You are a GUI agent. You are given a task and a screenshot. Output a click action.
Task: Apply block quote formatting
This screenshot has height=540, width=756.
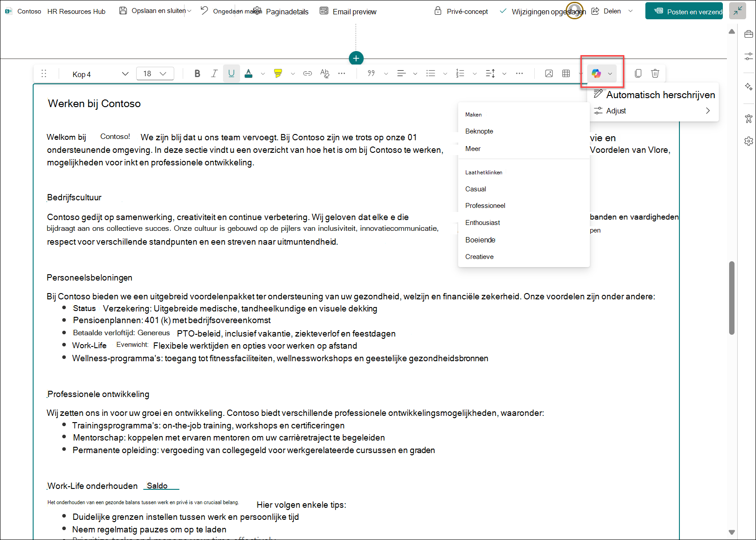(371, 73)
